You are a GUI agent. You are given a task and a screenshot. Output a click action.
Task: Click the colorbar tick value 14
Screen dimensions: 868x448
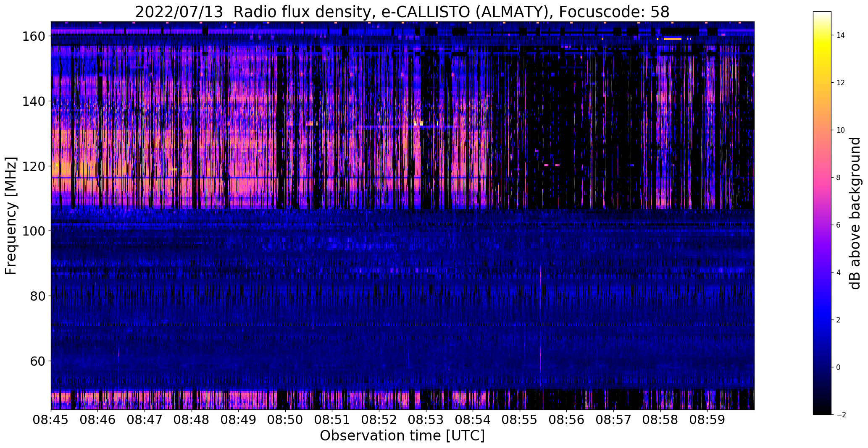pos(841,35)
